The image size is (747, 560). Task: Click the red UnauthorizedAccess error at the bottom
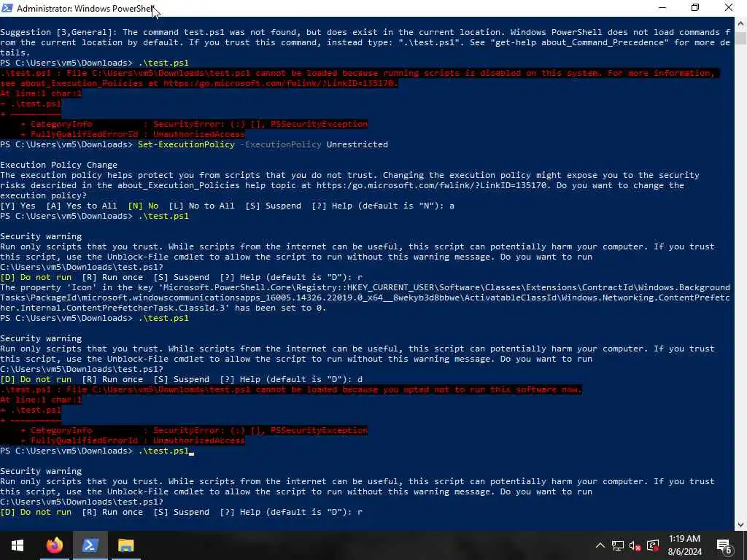click(x=198, y=440)
